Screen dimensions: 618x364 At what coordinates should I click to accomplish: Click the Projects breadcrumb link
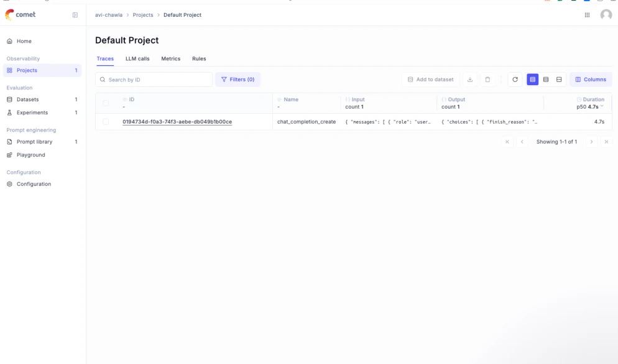click(x=142, y=15)
